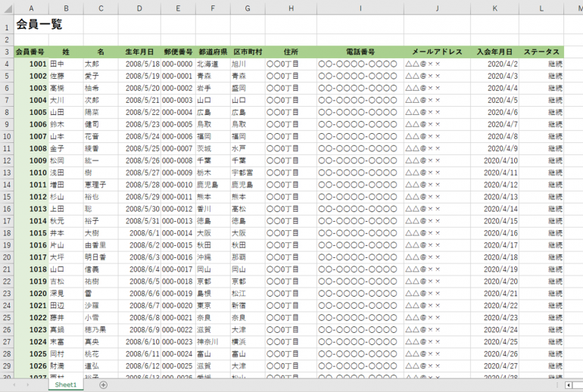The height and width of the screenshot is (392, 583).
Task: Click the Select All corner triangle
Action: pos(7,8)
